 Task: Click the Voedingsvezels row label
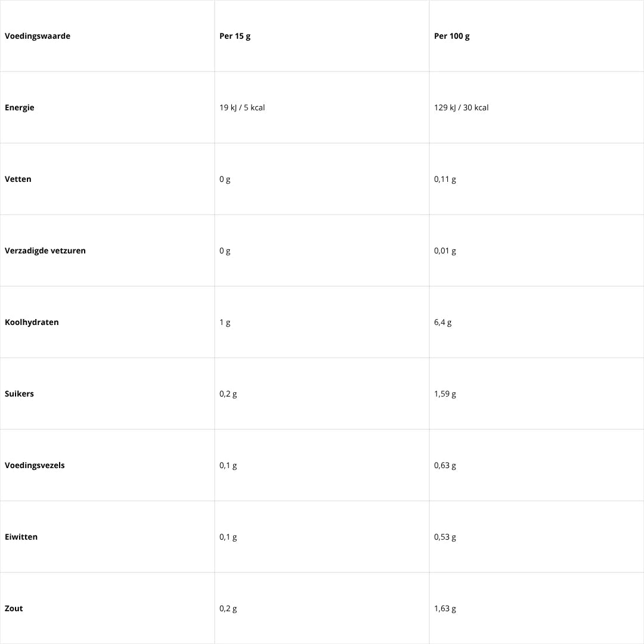click(35, 465)
